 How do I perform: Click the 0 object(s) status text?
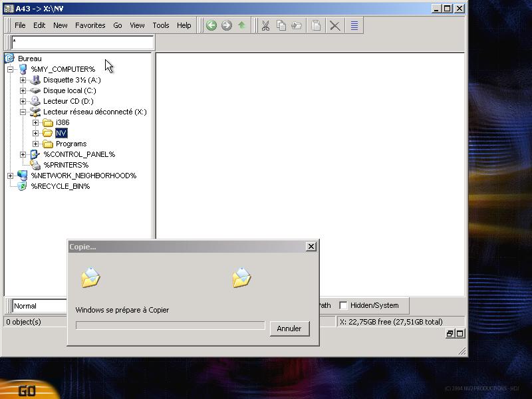(23, 322)
